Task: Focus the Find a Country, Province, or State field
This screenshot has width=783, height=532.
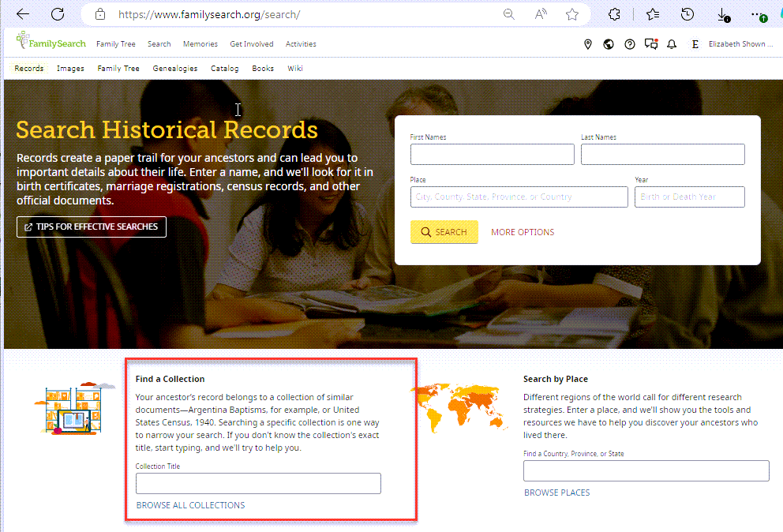Action: coord(646,470)
